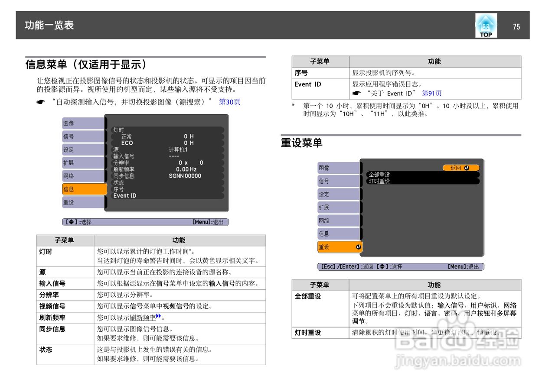Choose 全部重设 in reset menu
The width and height of the screenshot is (555, 392).
[x=423, y=175]
